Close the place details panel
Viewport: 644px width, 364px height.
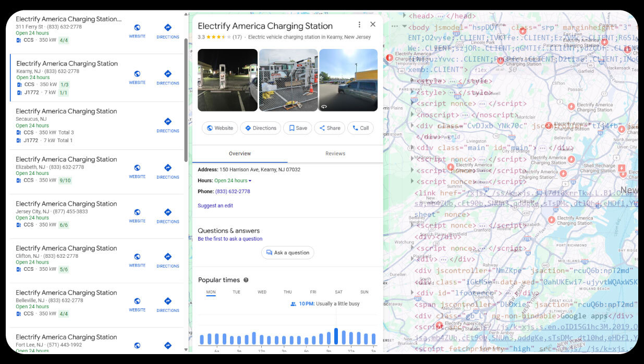[373, 24]
